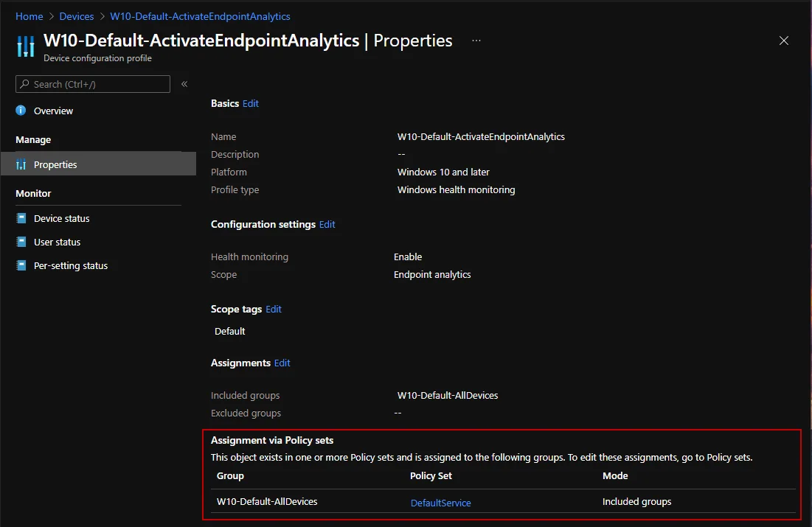Click the User status icon
Screen dimensions: 812x527
tap(21, 242)
